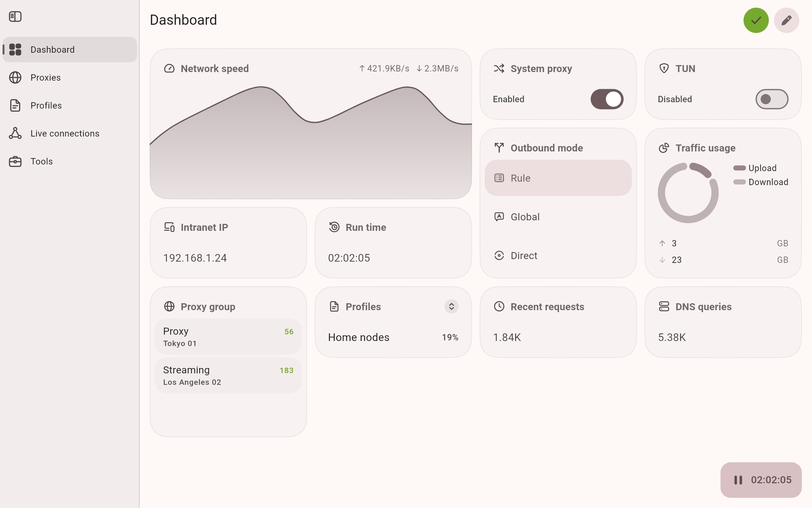Viewport: 812px width, 508px height.
Task: Click the Intranet IP devices icon
Action: click(169, 227)
